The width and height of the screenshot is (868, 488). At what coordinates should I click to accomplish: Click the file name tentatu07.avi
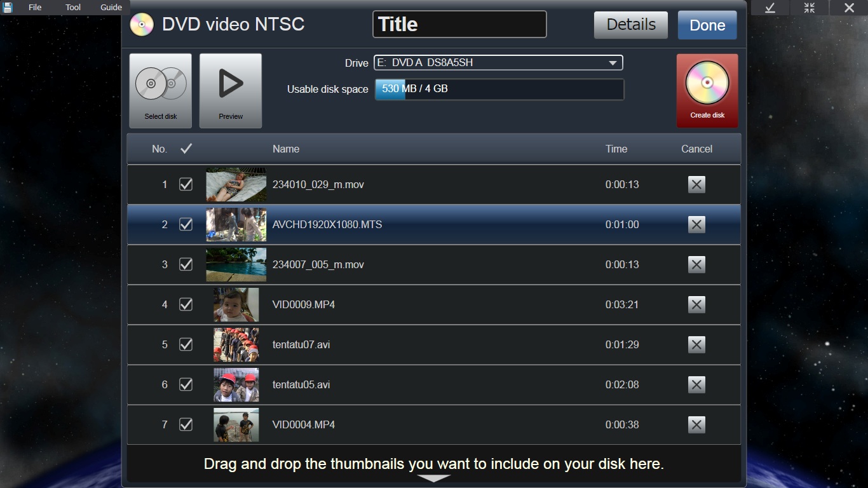301,344
